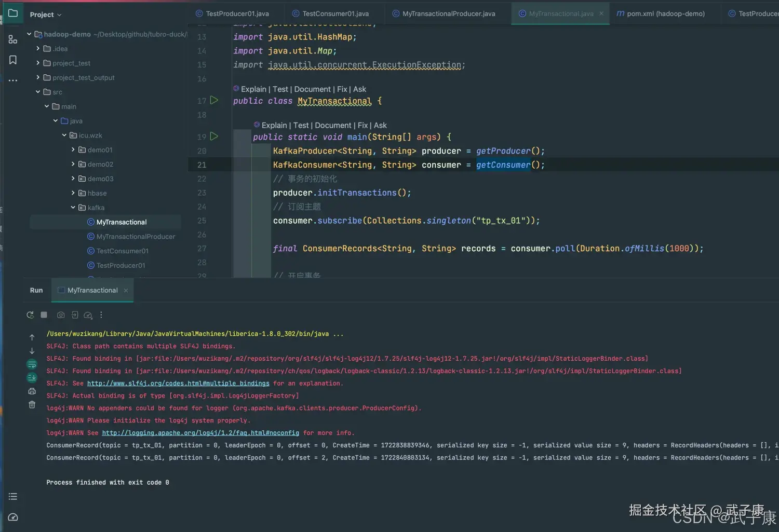The height and width of the screenshot is (532, 779).
Task: Expand the demo01 package
Action: tap(73, 149)
